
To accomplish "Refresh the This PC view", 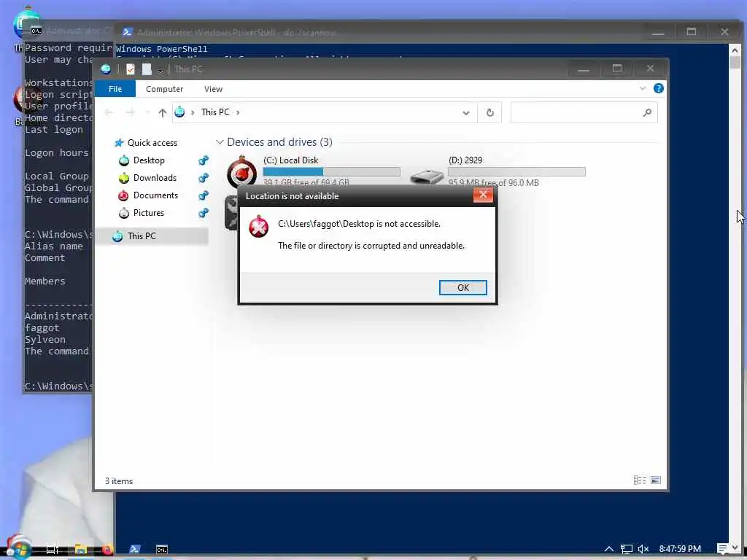I will [489, 113].
